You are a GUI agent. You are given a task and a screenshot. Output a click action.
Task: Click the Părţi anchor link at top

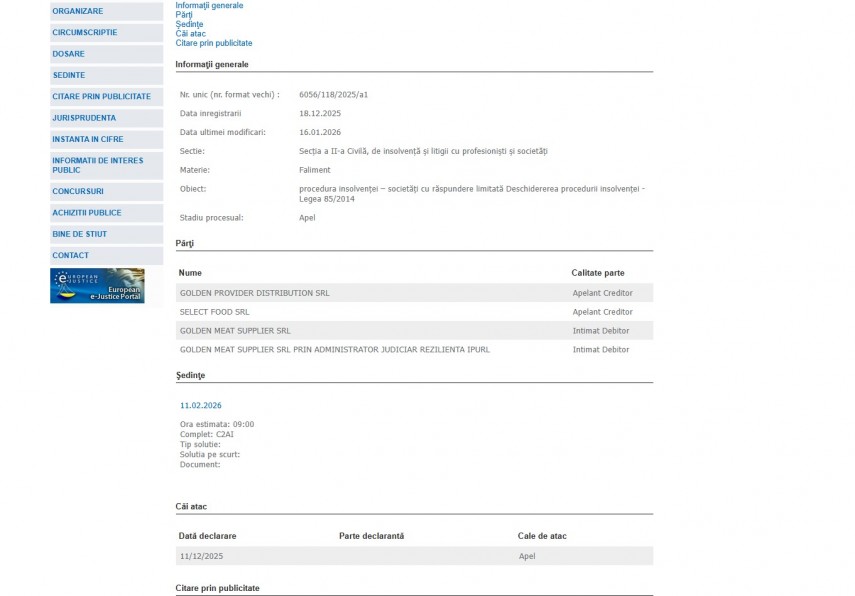click(x=184, y=15)
